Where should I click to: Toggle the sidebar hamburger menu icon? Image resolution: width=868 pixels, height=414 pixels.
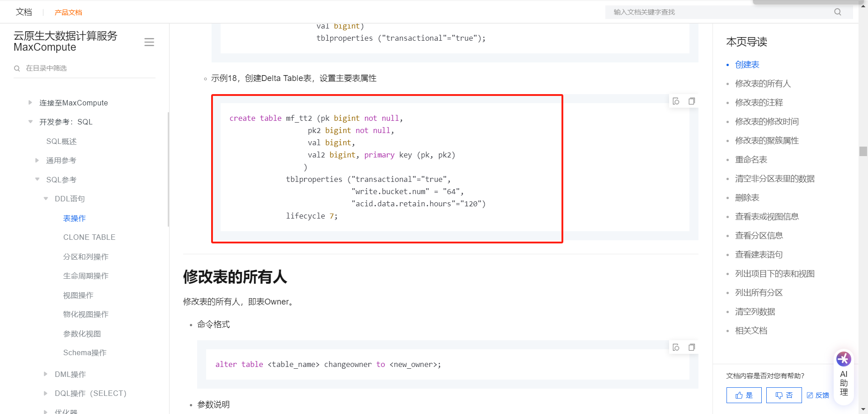pyautogui.click(x=149, y=42)
